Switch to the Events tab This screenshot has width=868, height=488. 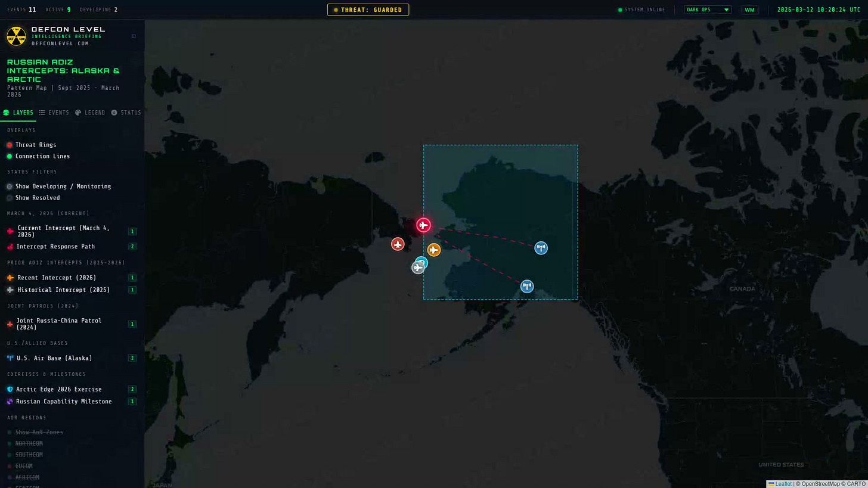pos(54,113)
